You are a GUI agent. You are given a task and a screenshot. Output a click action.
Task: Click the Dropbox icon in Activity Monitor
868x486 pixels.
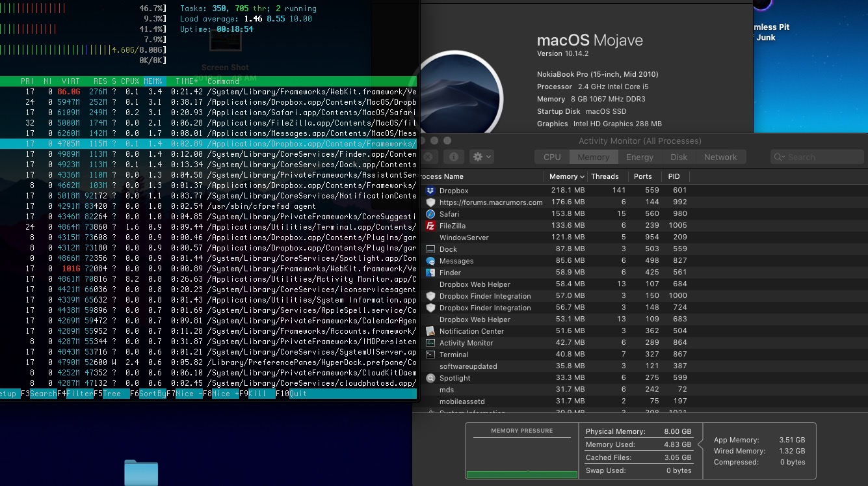click(430, 191)
